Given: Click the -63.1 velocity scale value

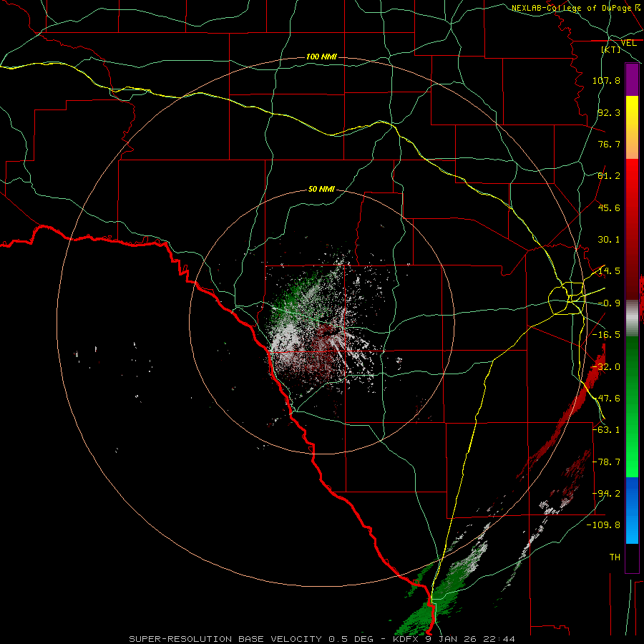Looking at the screenshot, I should (606, 430).
